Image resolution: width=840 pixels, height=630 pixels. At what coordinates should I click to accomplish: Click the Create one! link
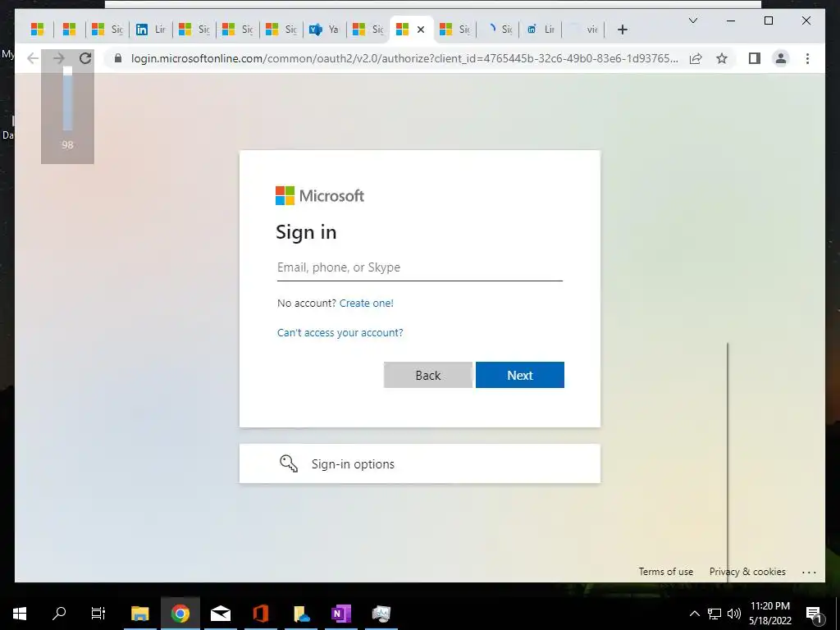367,304
